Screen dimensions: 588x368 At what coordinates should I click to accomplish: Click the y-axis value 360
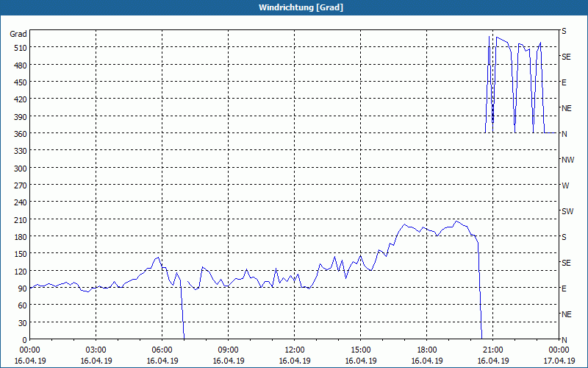(x=21, y=134)
